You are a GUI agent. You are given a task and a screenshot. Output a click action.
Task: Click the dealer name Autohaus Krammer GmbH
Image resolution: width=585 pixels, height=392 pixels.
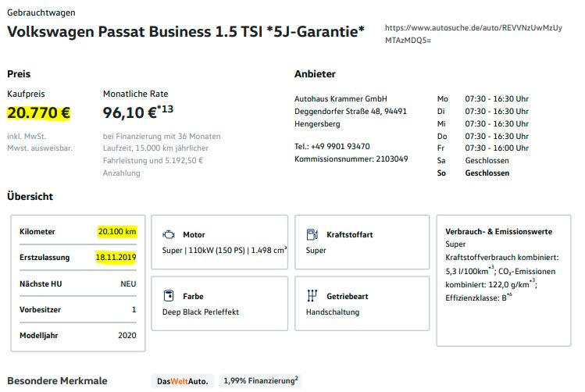tap(341, 99)
